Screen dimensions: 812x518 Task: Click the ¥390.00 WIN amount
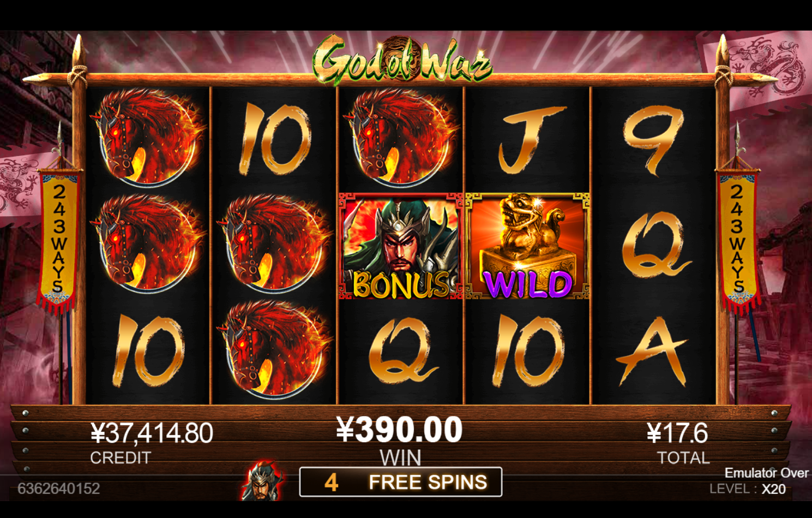click(400, 430)
